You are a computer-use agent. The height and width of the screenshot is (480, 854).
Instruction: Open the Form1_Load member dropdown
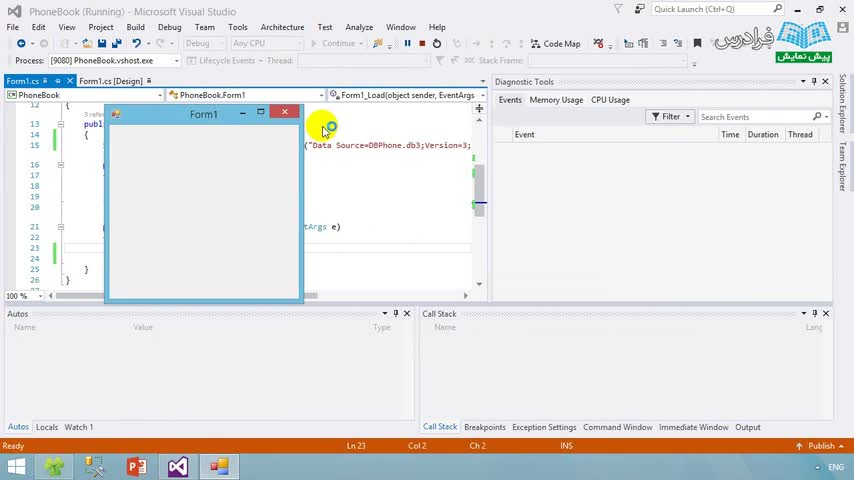tap(407, 95)
